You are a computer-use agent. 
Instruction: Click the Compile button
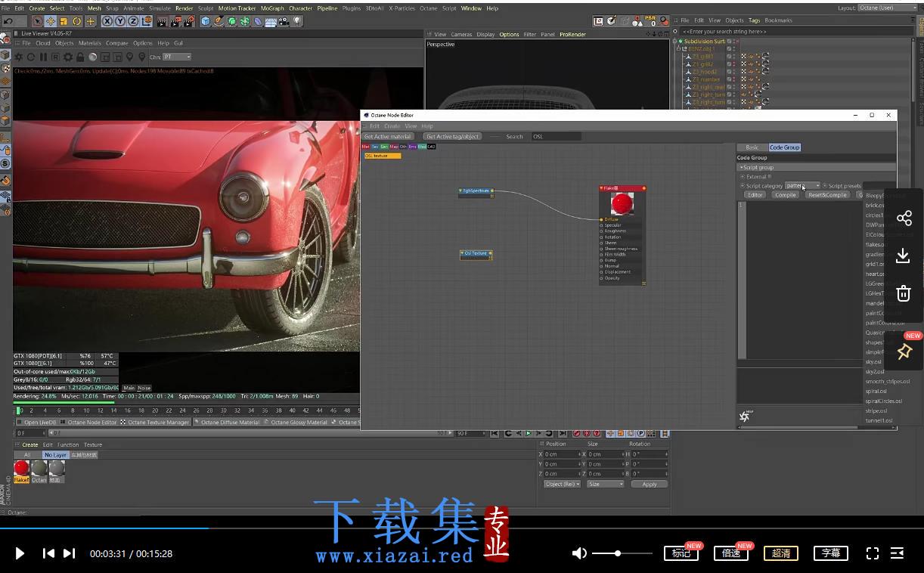tap(786, 195)
